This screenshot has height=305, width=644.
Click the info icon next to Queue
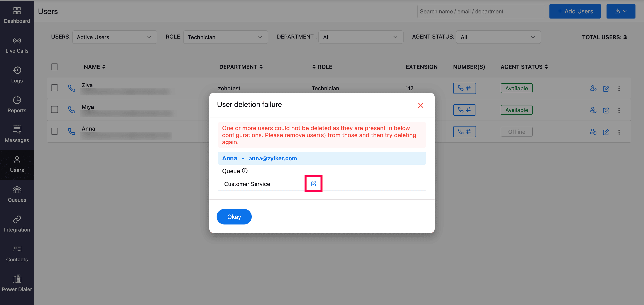(x=245, y=171)
